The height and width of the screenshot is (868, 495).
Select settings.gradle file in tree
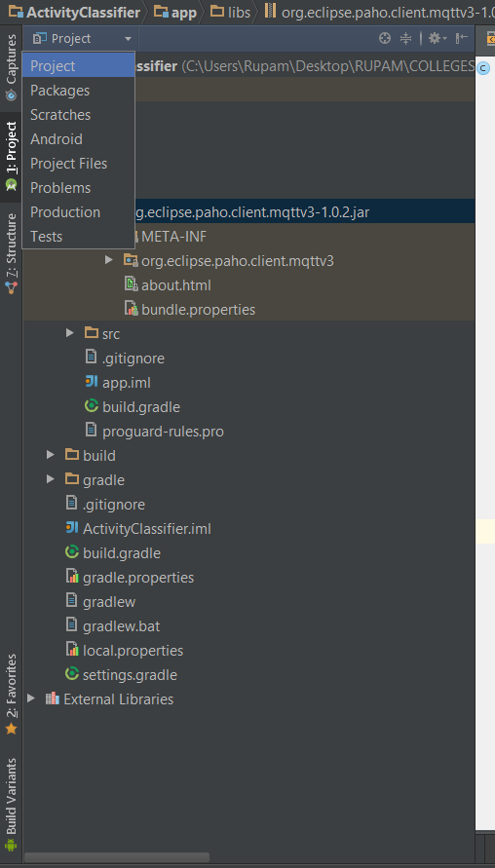(x=121, y=675)
